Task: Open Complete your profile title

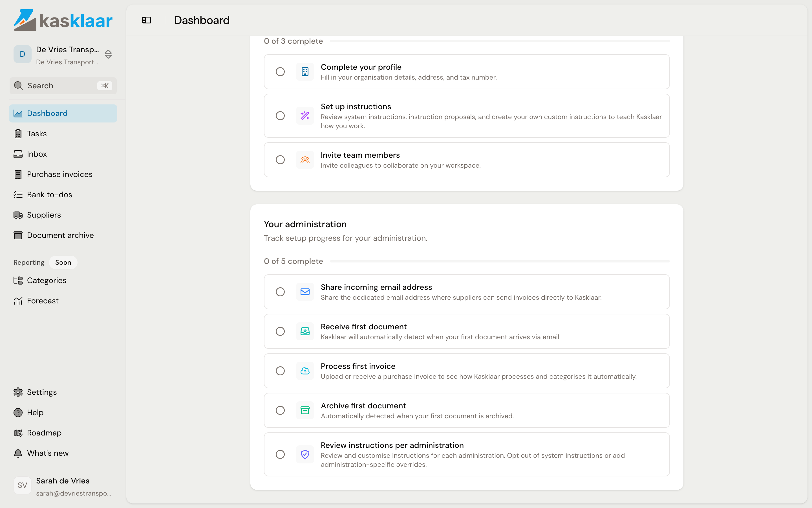Action: (361, 67)
